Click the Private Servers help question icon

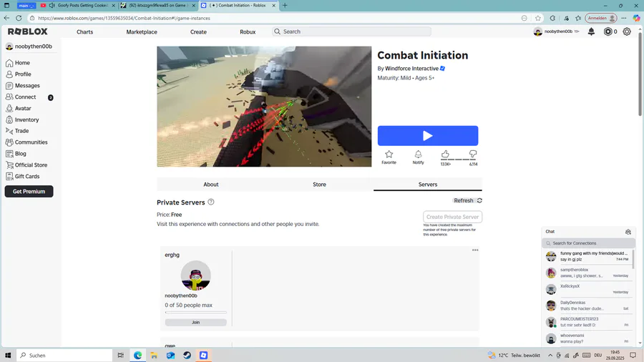pyautogui.click(x=210, y=202)
